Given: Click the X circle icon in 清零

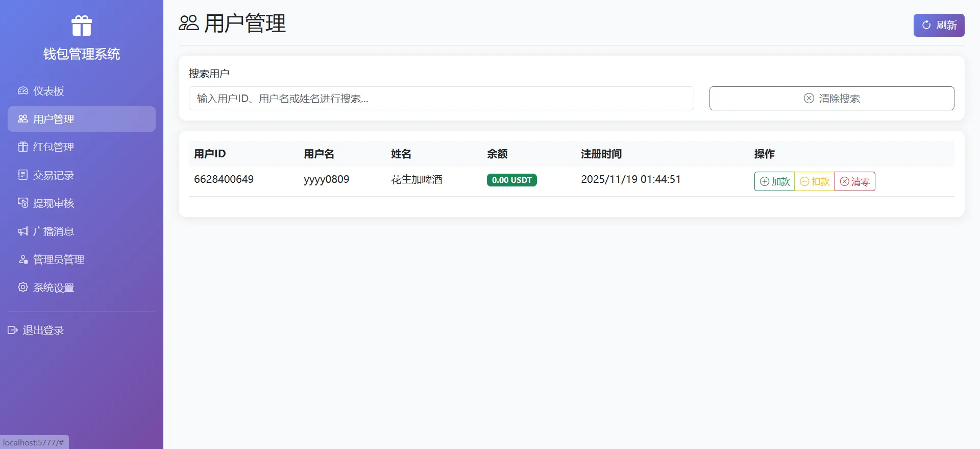Looking at the screenshot, I should pyautogui.click(x=845, y=181).
